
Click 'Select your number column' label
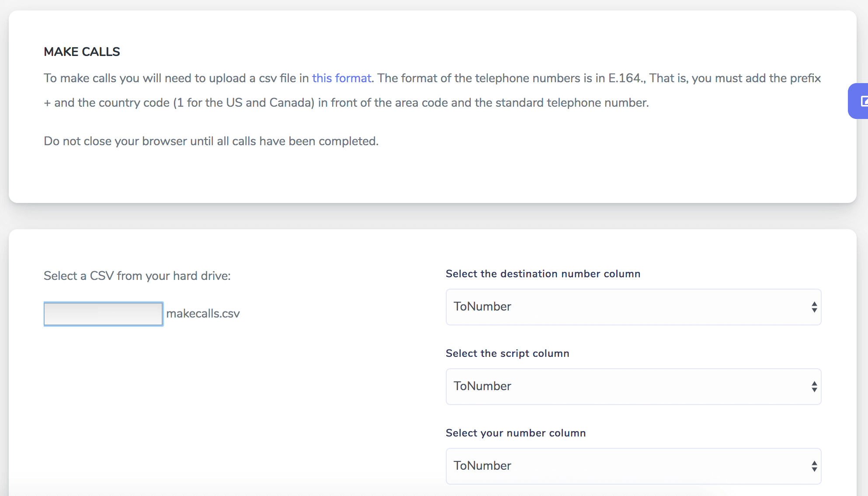coord(516,433)
